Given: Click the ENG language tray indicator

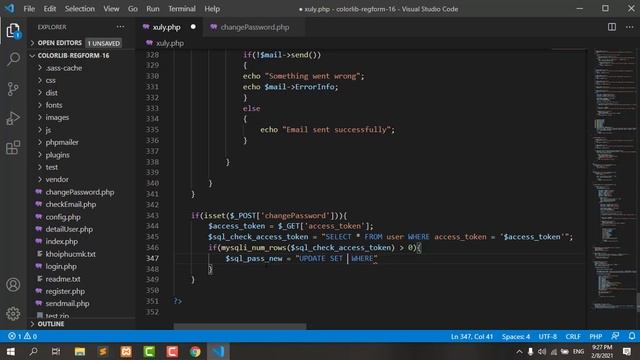Looking at the screenshot, I should tap(578, 351).
